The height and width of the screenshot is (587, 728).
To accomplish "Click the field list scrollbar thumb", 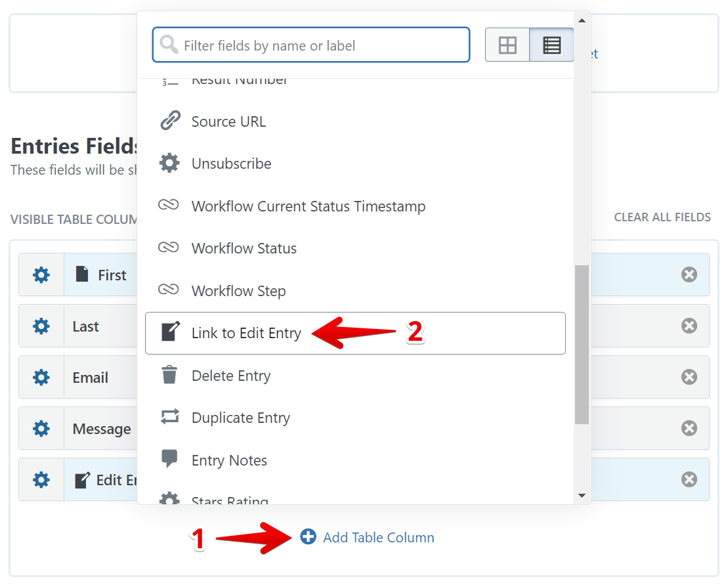I will pos(582,345).
